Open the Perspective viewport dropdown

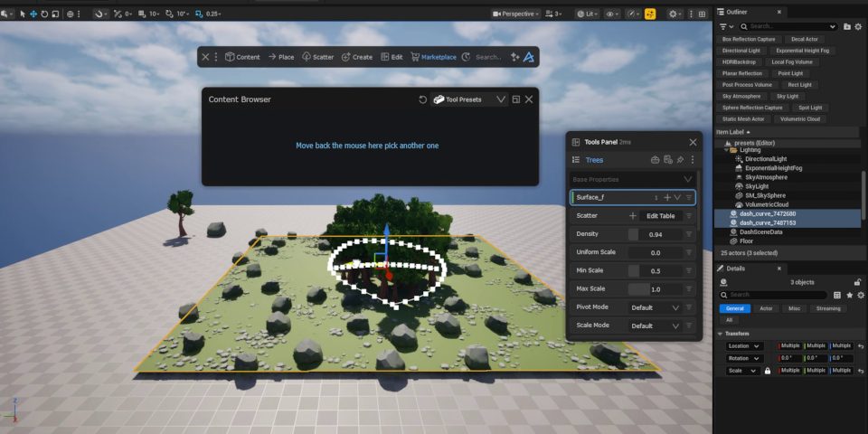[516, 14]
